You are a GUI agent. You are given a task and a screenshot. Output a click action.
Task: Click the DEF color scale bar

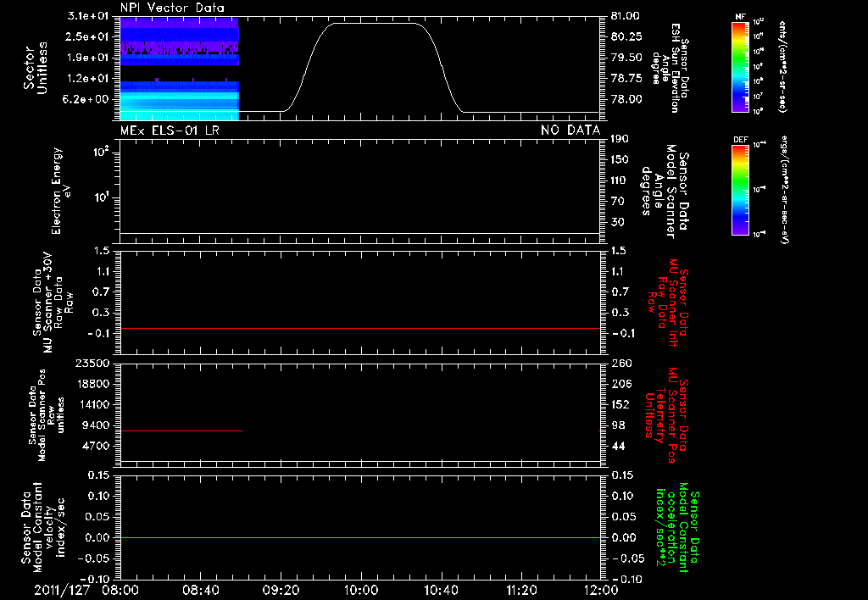click(740, 190)
